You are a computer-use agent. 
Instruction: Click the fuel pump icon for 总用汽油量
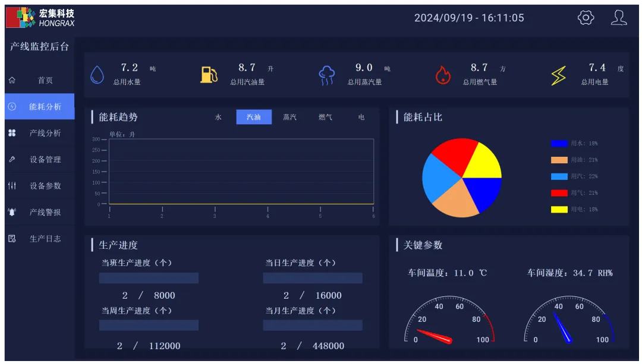(209, 75)
